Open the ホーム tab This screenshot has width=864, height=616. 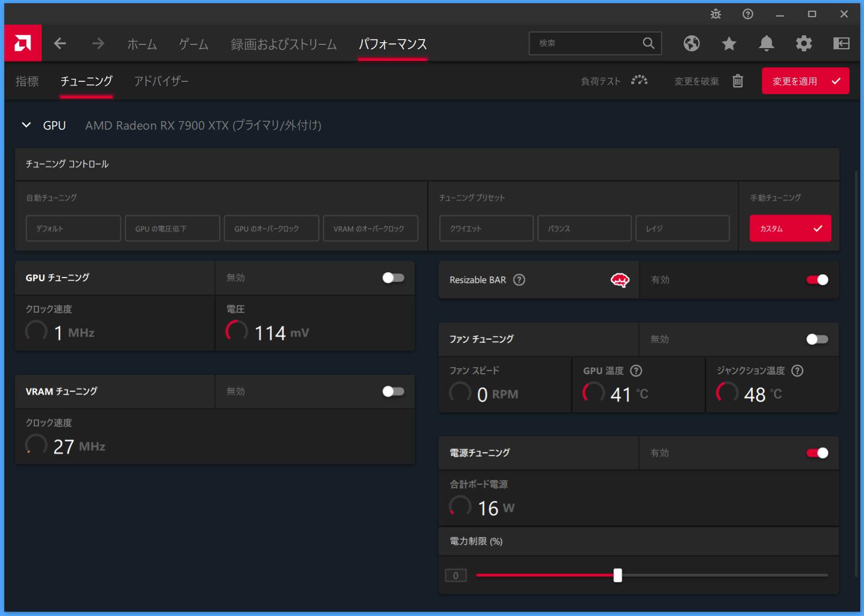pos(142,44)
